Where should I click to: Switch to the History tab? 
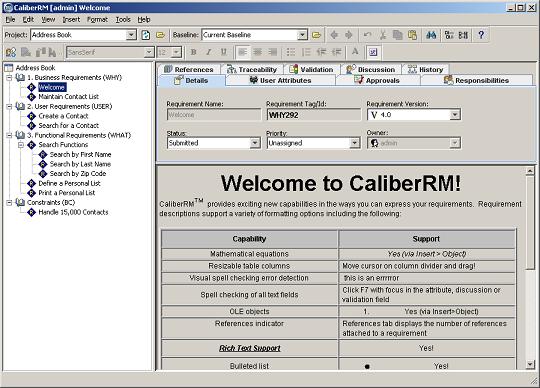pos(426,70)
